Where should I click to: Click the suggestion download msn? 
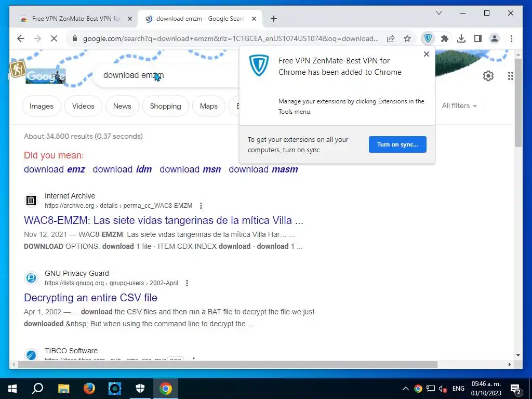pos(190,169)
